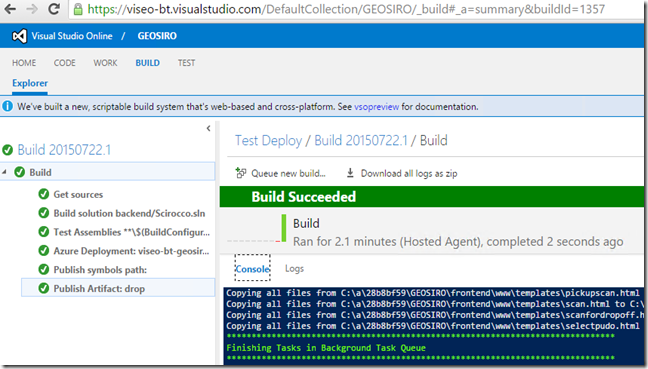Click 'Finishing Tasks in Background Task Queue' line
This screenshot has width=648, height=369.
(326, 348)
